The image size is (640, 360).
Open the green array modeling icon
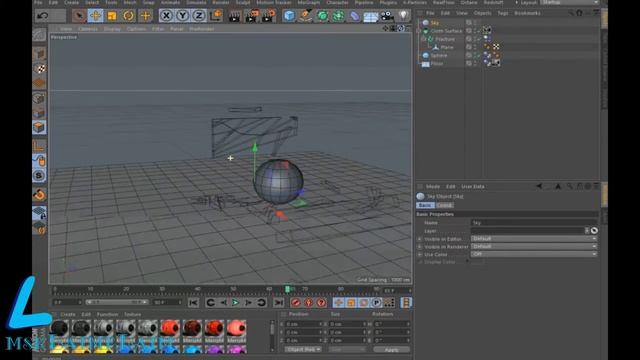click(x=338, y=16)
